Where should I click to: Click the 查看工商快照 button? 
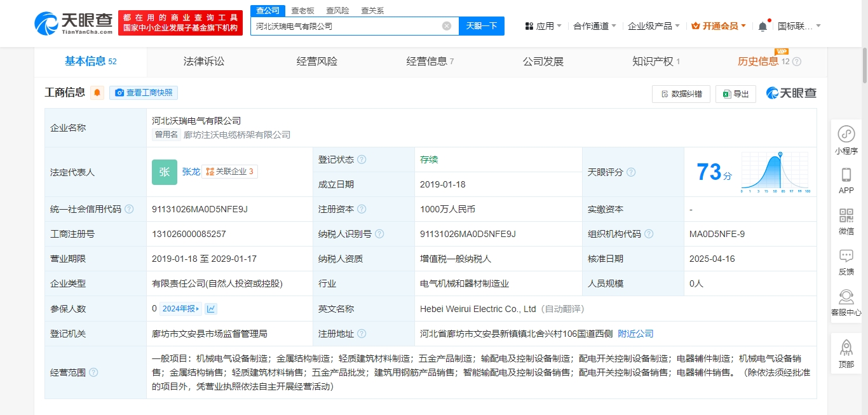144,93
